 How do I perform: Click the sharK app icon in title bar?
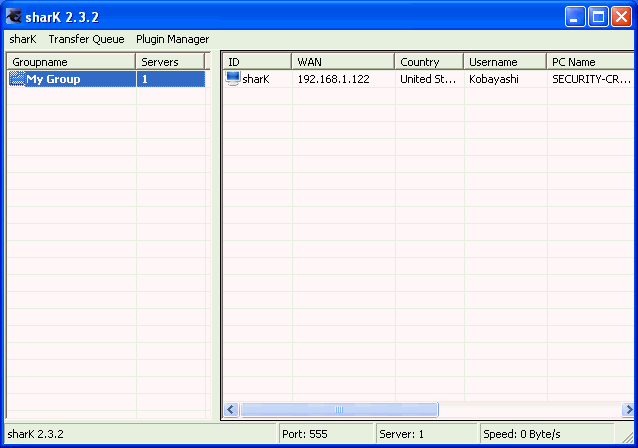14,17
